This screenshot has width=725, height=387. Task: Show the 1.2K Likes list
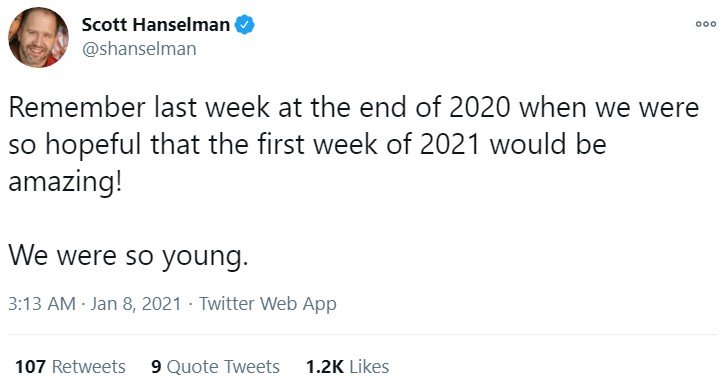point(347,367)
